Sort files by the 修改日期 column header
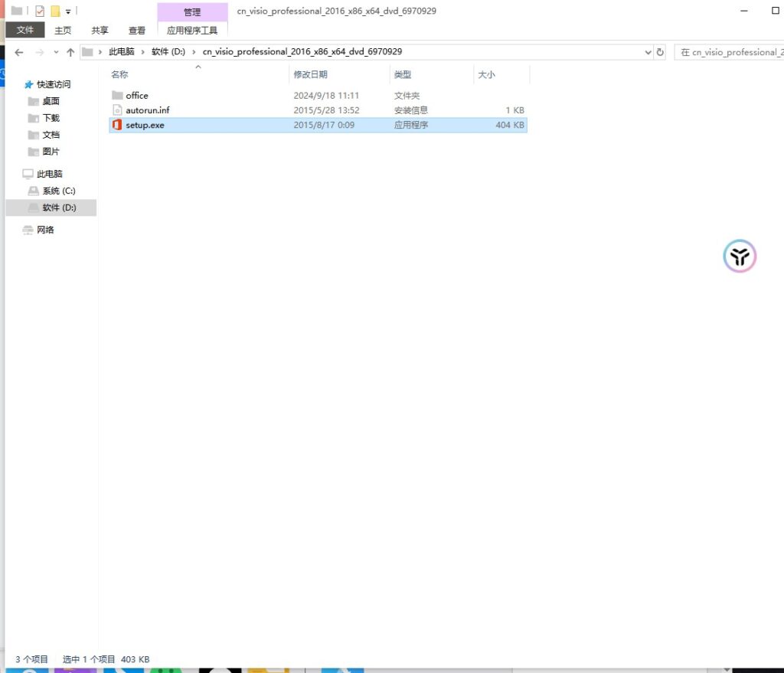 click(x=311, y=74)
